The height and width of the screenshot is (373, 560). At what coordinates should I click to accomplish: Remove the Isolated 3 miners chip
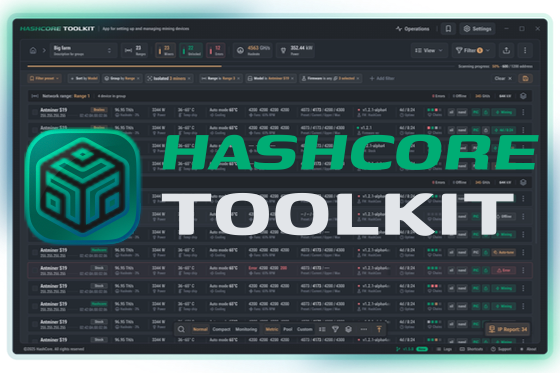pos(189,78)
